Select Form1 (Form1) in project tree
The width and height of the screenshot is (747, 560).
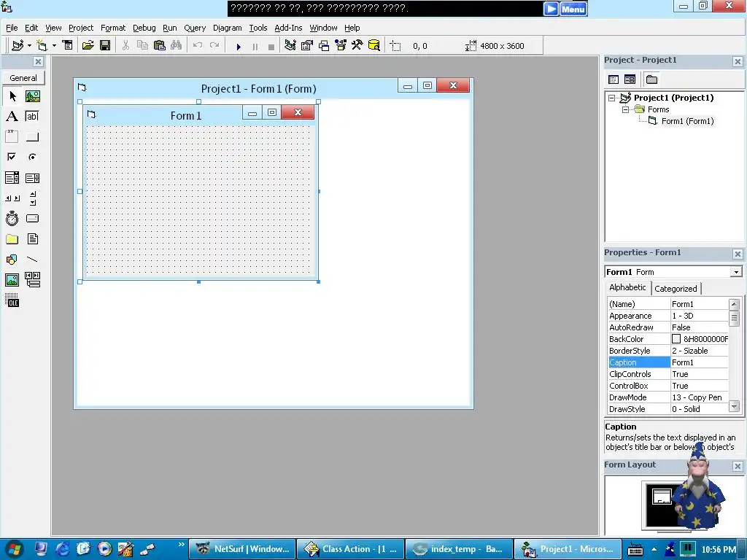687,121
